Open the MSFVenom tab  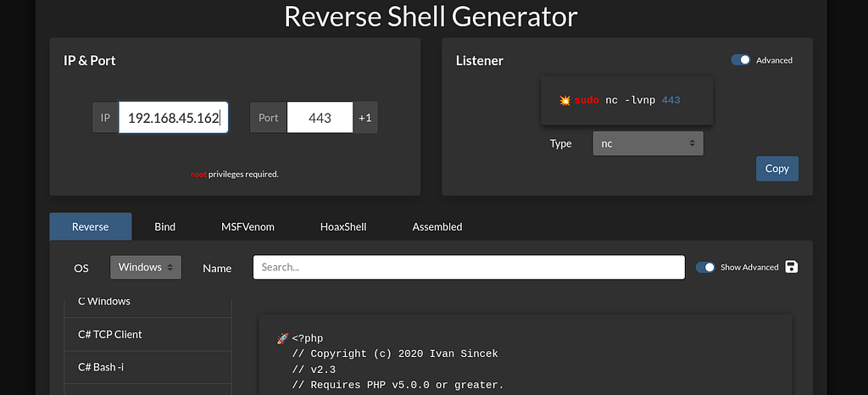click(x=248, y=227)
